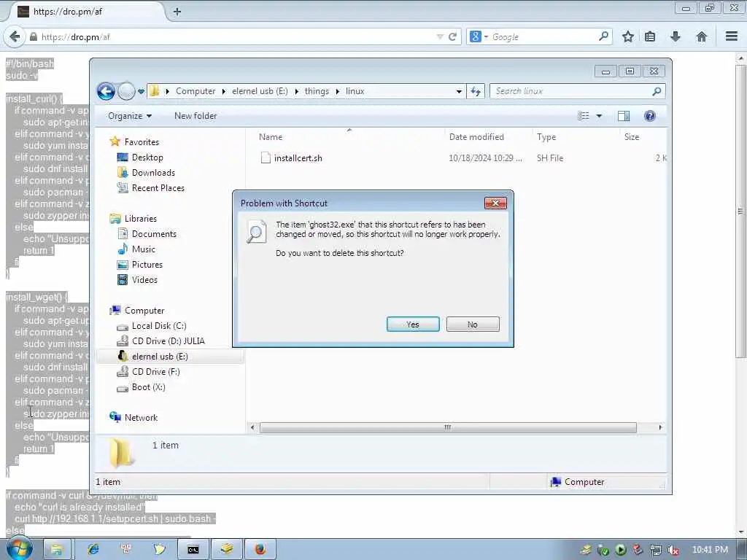Go back in Firefox
Screen dimensions: 747x560
click(x=15, y=36)
